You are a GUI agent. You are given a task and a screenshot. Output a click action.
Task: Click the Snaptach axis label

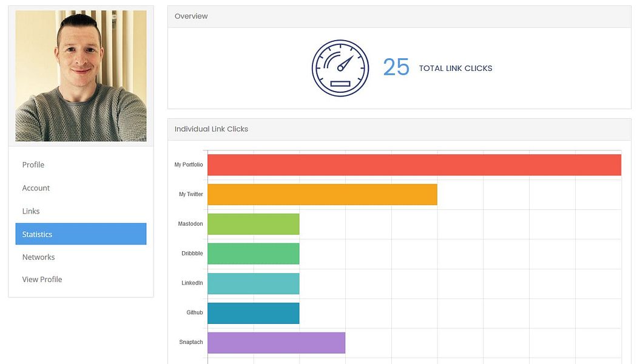click(x=191, y=342)
